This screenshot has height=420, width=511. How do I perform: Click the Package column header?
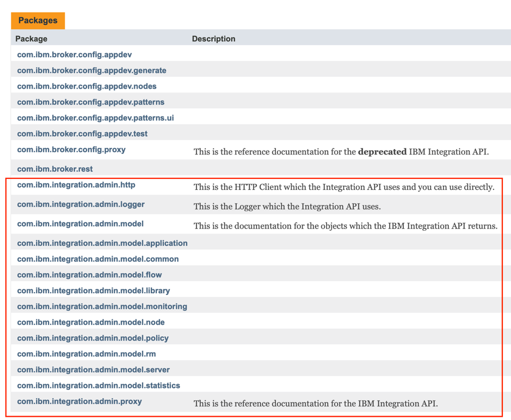[x=31, y=39]
